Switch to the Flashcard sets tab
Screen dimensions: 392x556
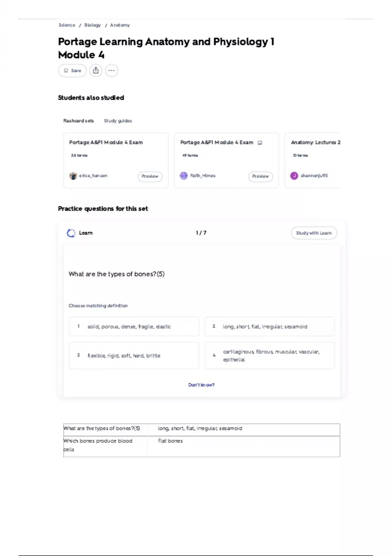click(x=78, y=121)
